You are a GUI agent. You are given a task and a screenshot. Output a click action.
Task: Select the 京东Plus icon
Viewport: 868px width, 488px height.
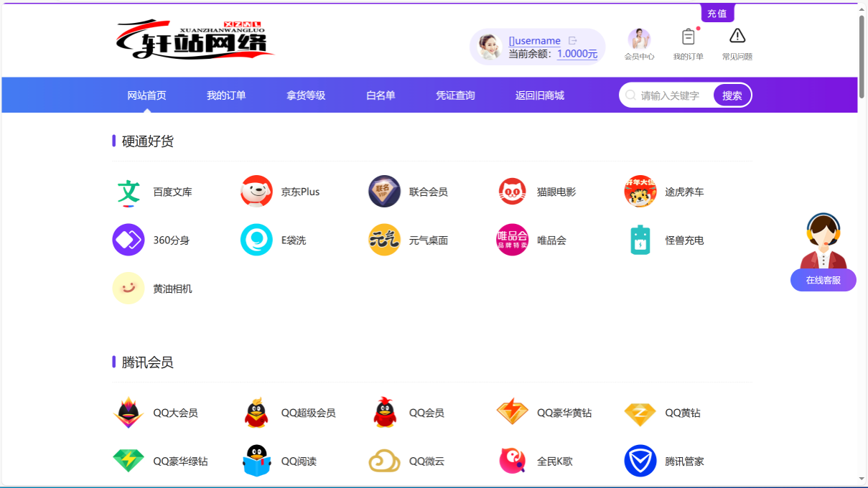point(256,192)
